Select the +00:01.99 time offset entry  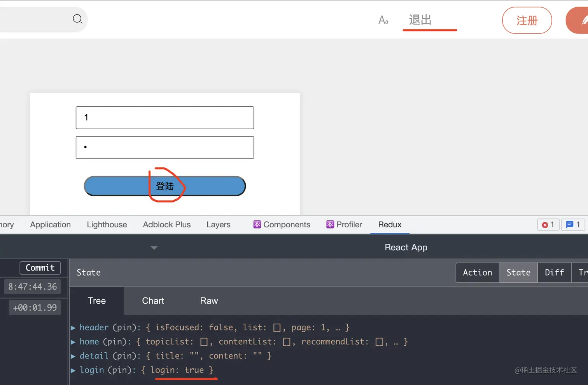pyautogui.click(x=35, y=308)
